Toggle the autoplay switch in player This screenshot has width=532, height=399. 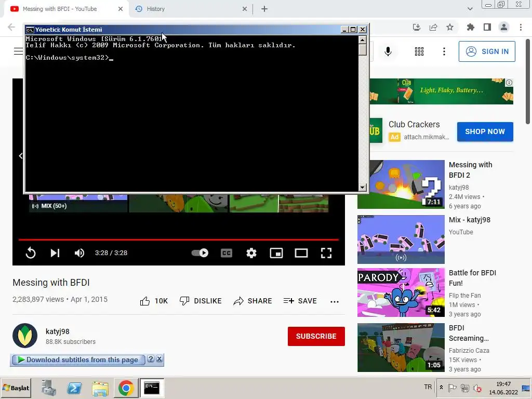click(x=200, y=253)
